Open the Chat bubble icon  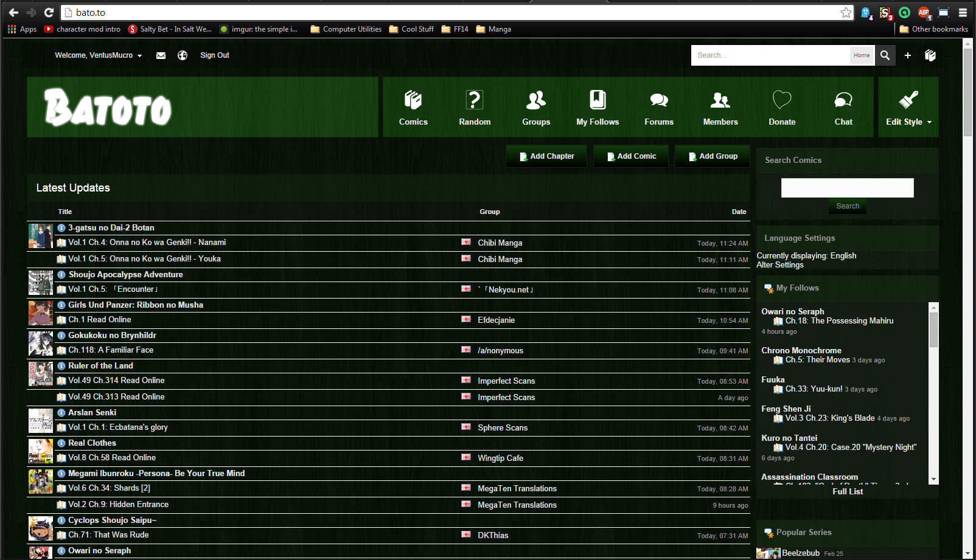click(x=843, y=99)
